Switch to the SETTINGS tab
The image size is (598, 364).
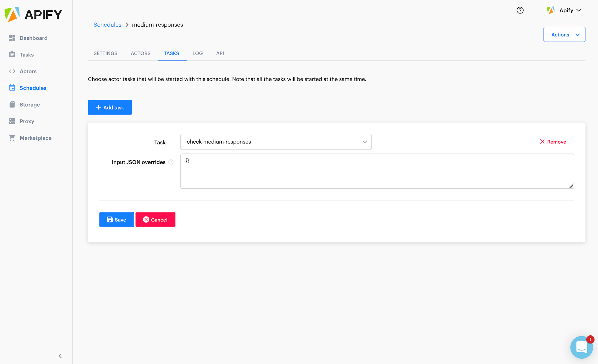tap(106, 53)
